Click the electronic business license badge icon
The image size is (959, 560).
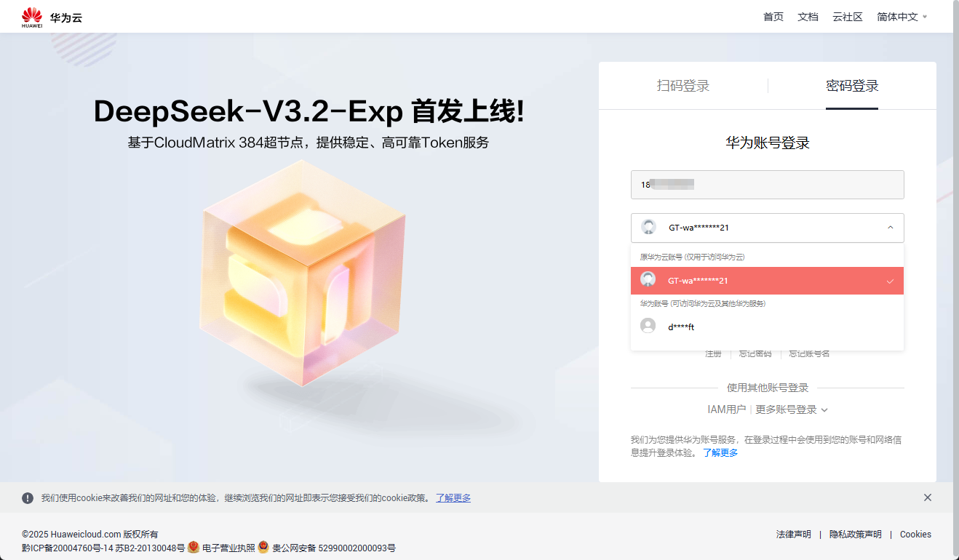click(x=194, y=547)
